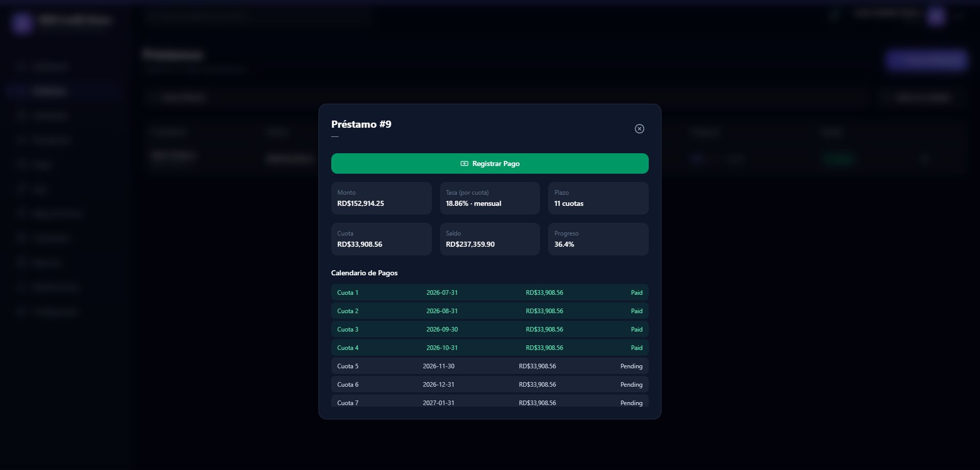The height and width of the screenshot is (470, 980).
Task: Click the date 2027-01-31
Action: [x=438, y=403]
